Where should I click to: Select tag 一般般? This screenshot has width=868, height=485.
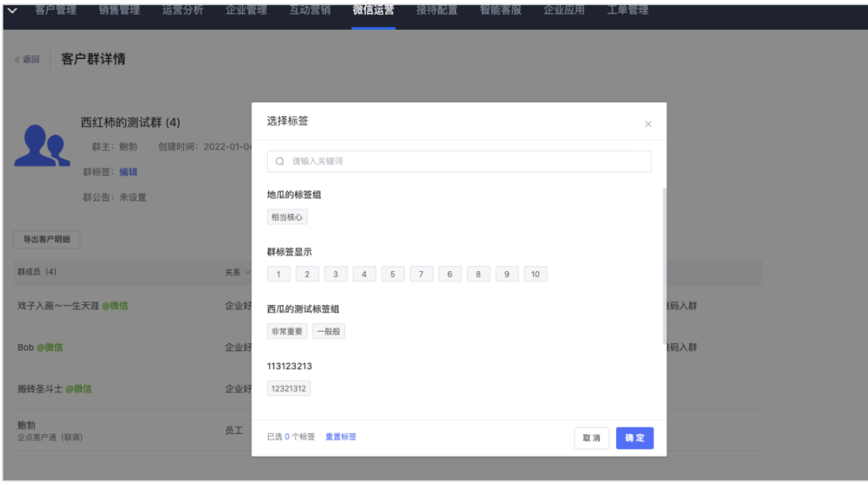coord(329,331)
